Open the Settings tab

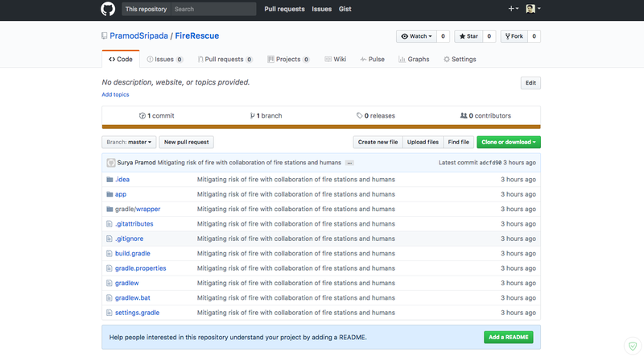click(460, 59)
